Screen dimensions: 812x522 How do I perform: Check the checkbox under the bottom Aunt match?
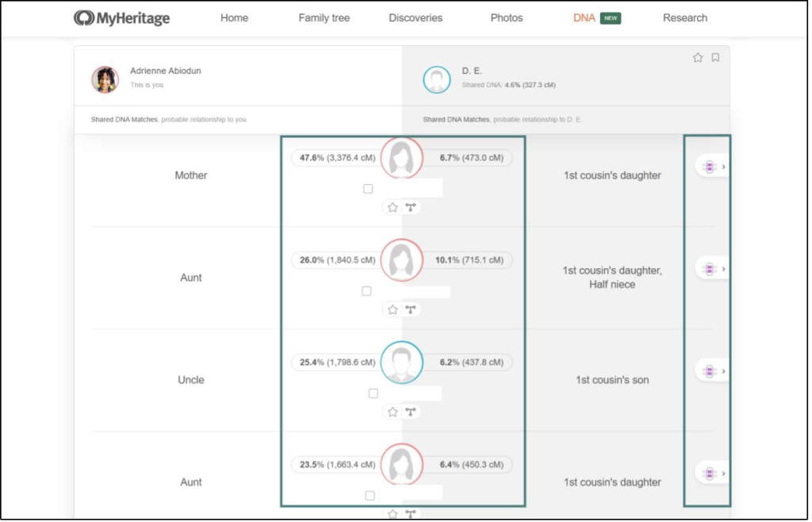tap(369, 495)
